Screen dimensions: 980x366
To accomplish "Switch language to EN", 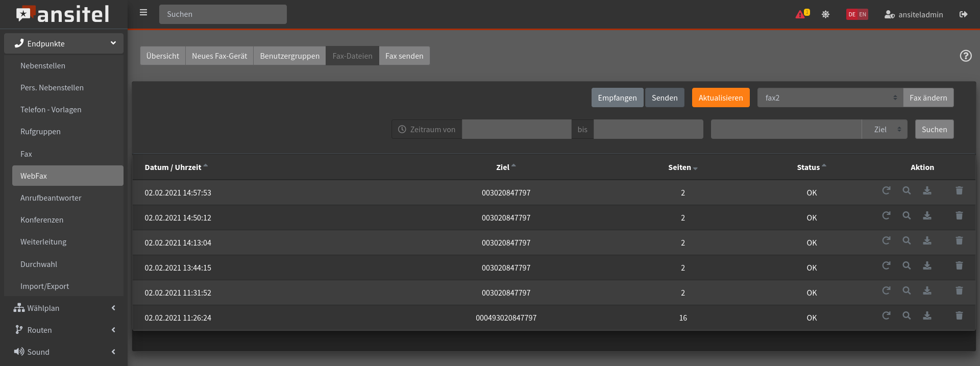I will coord(863,14).
